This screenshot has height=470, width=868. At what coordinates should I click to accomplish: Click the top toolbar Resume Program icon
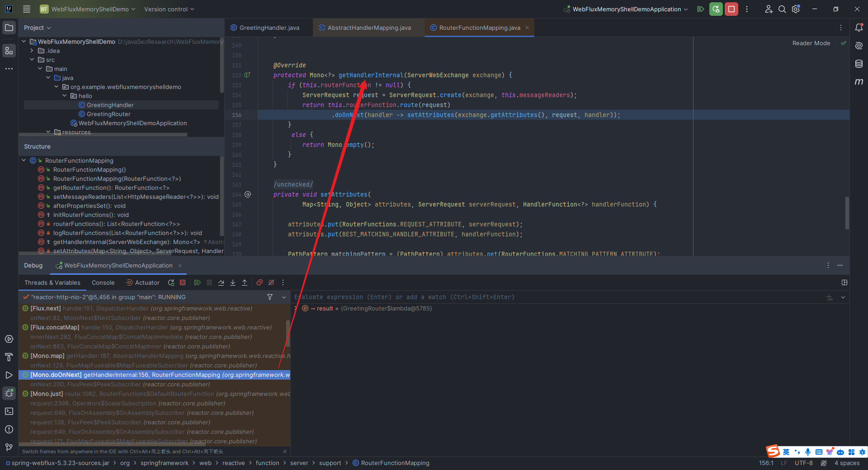[701, 9]
